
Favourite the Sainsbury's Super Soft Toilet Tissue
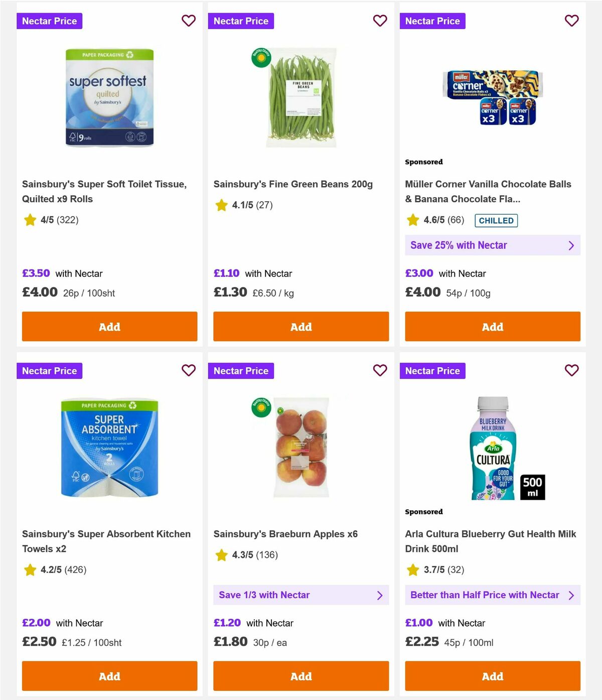[189, 21]
